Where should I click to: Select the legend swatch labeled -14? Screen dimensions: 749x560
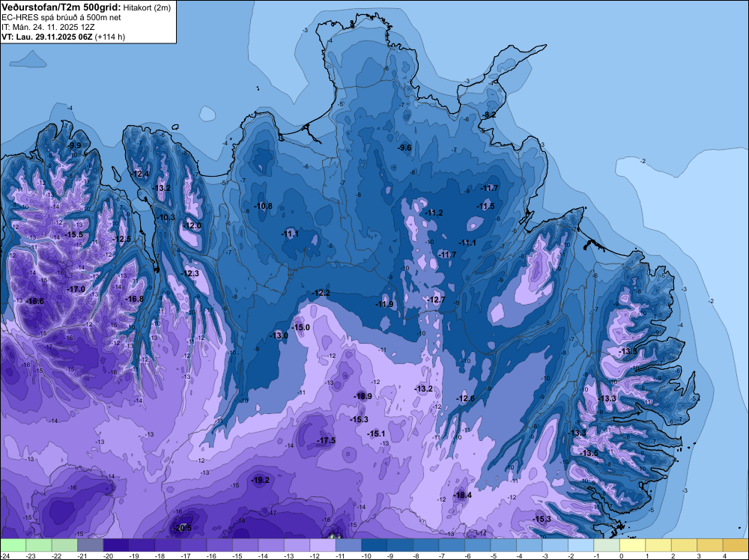tap(271, 546)
